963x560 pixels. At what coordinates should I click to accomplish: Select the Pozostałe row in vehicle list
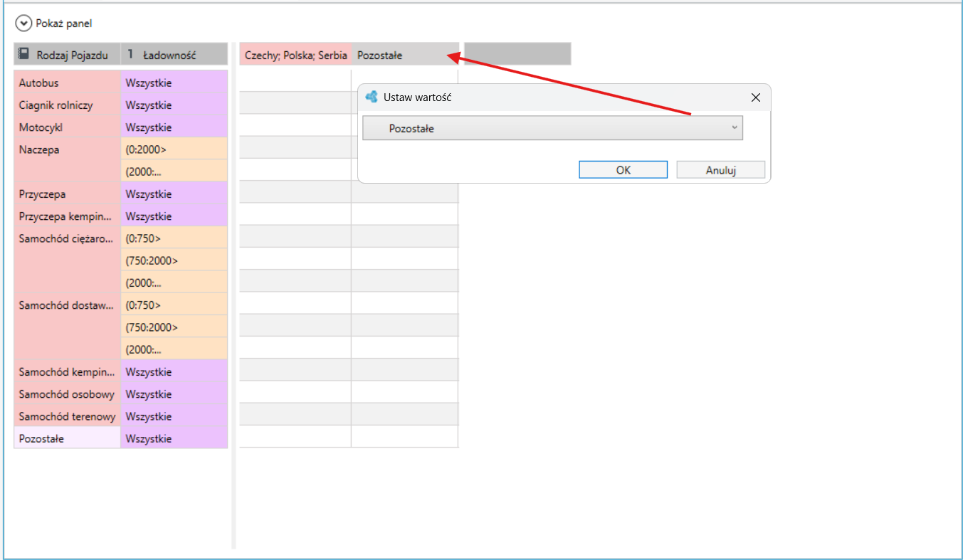68,438
